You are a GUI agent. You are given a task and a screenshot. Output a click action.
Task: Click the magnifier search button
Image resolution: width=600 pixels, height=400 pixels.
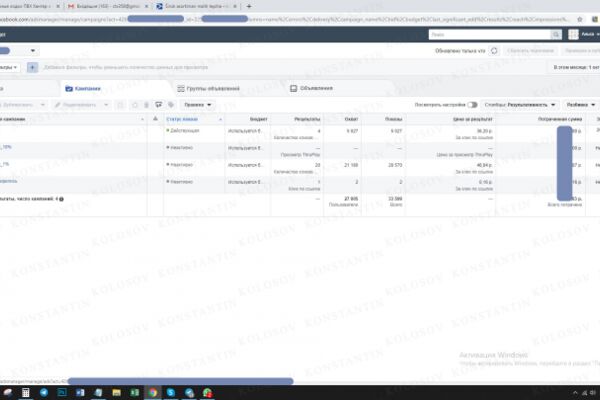(556, 34)
